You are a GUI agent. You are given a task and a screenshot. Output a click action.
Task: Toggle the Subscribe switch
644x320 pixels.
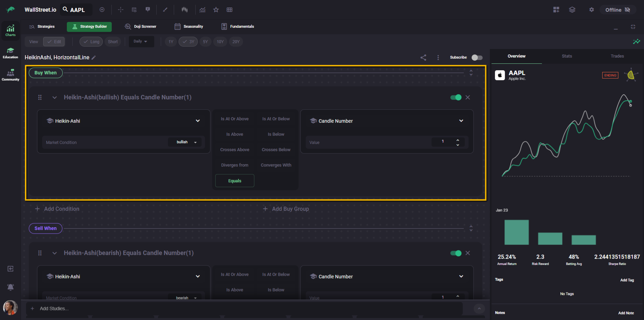477,58
